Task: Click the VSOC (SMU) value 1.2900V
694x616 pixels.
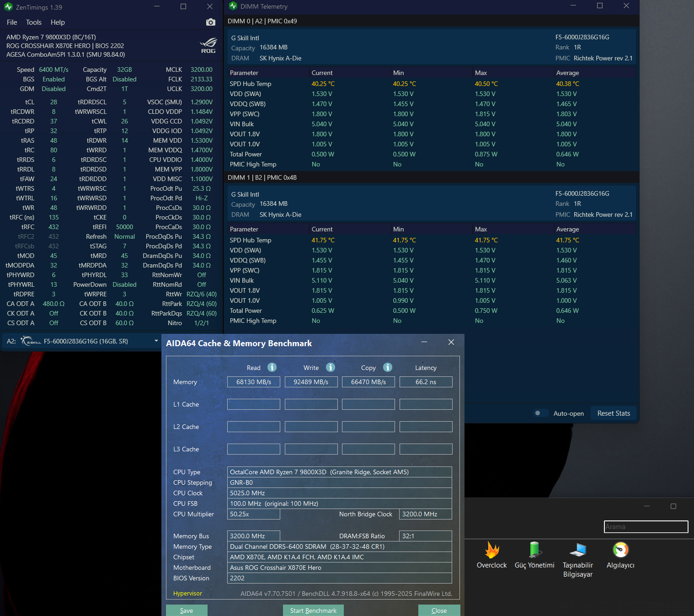Action: (202, 102)
